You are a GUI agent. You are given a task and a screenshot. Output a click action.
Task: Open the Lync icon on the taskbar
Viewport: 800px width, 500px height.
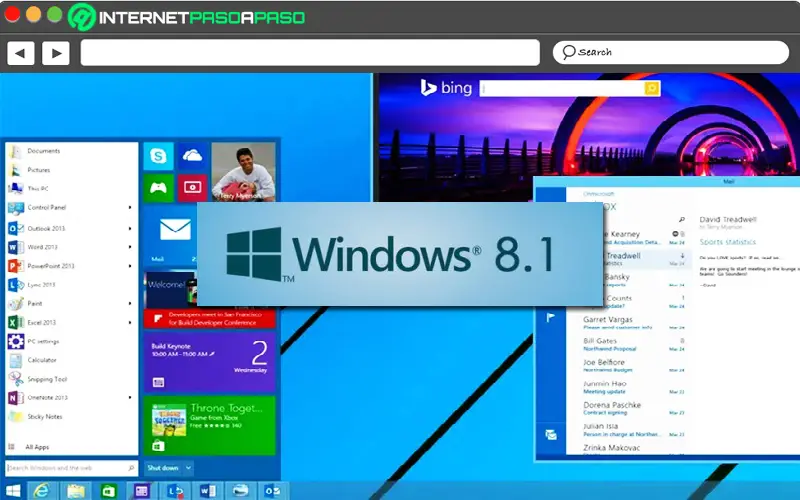pos(175,491)
